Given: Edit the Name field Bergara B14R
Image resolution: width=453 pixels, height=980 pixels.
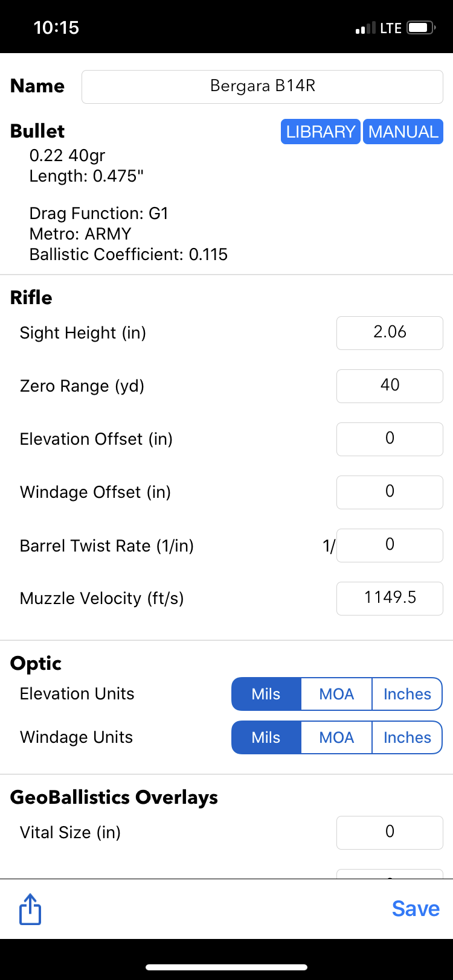Looking at the screenshot, I should click(x=262, y=86).
